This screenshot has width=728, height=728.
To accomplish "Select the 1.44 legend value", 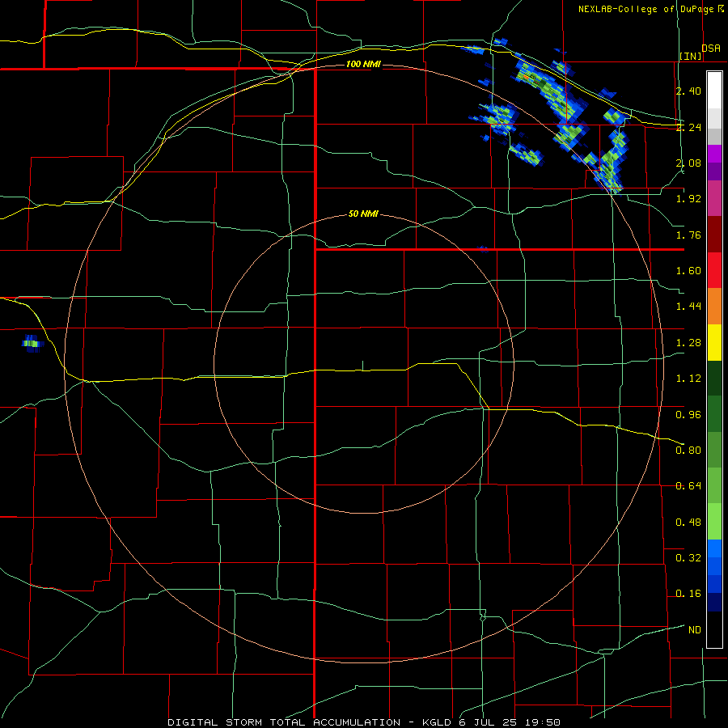I will pos(688,307).
